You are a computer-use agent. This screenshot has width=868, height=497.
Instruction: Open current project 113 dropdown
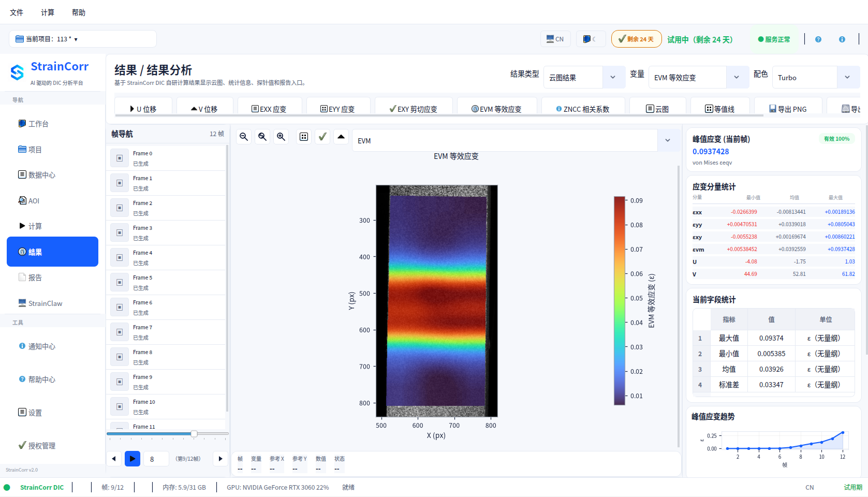[x=83, y=39]
